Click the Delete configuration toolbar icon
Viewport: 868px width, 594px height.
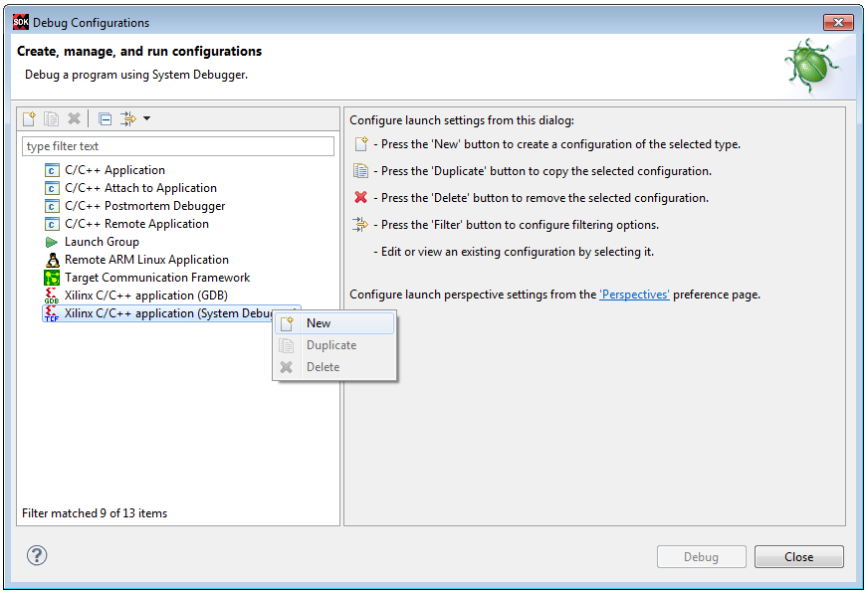74,119
